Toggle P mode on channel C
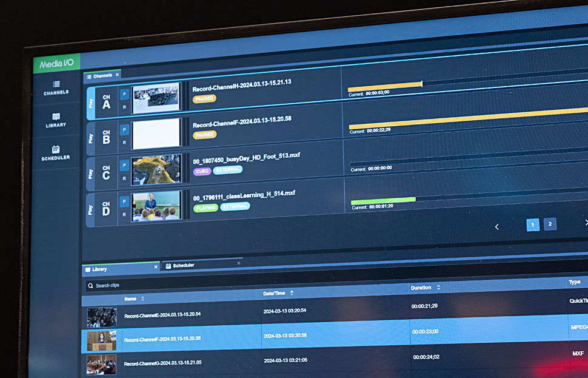Viewport: 588px width, 378px height. pos(124,166)
